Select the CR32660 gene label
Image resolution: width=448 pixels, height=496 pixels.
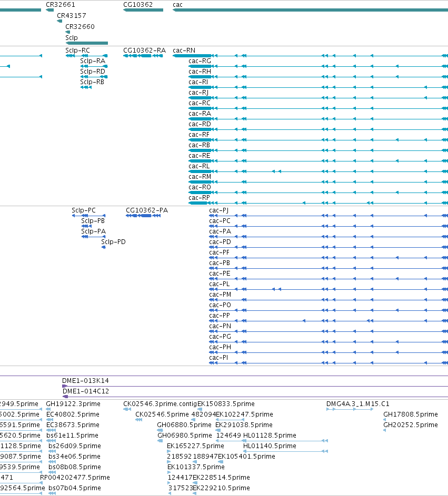80,27
